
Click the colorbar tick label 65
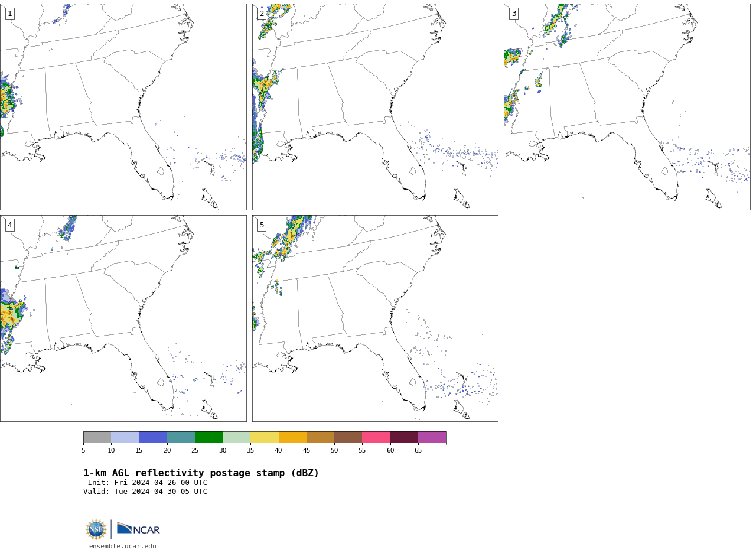click(x=418, y=451)
